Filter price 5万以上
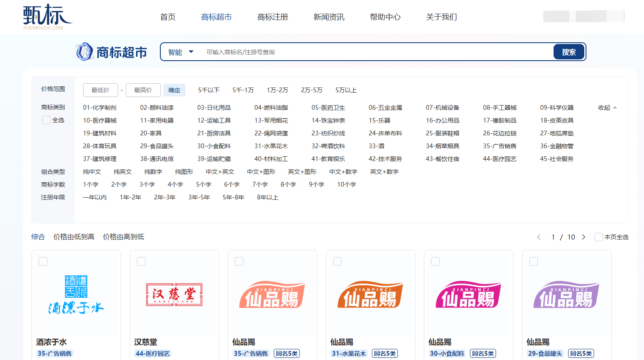Image resolution: width=644 pixels, height=360 pixels. 346,90
